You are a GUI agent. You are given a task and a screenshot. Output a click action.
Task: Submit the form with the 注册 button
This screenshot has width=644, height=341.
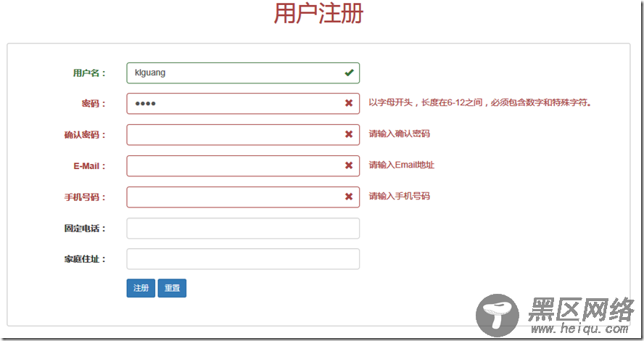coord(141,288)
